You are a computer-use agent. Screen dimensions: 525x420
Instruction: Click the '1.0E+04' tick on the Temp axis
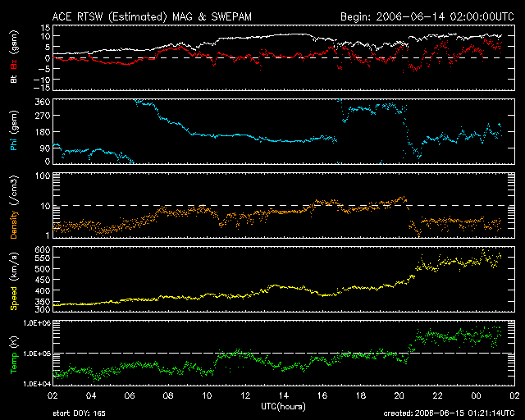pos(37,384)
